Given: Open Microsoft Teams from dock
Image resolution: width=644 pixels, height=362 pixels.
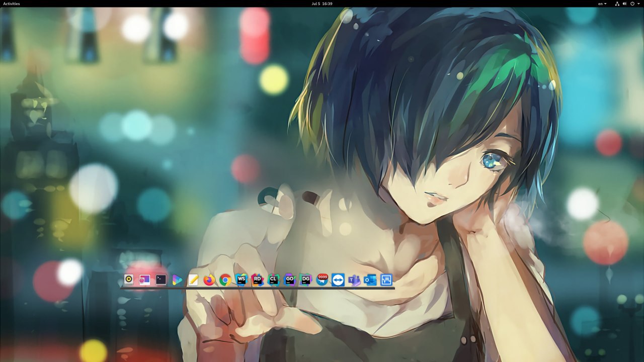Looking at the screenshot, I should click(x=354, y=280).
